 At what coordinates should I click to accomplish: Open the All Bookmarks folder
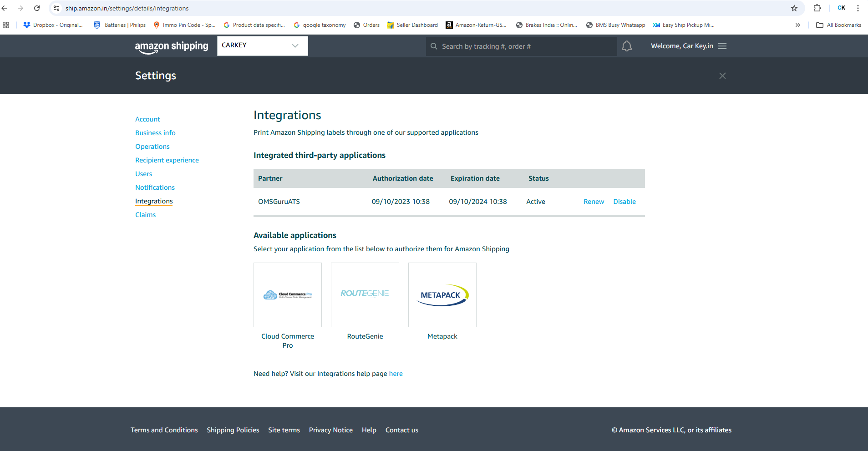838,25
